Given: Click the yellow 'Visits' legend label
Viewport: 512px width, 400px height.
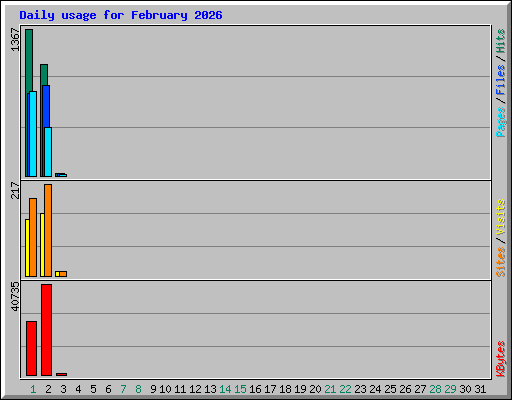Looking at the screenshot, I should [x=500, y=218].
